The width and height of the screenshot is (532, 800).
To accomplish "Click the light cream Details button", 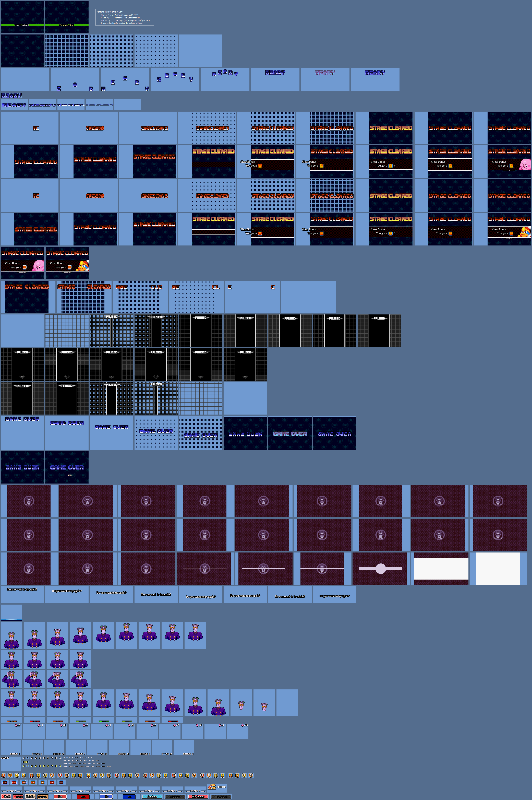I will [x=30, y=796].
